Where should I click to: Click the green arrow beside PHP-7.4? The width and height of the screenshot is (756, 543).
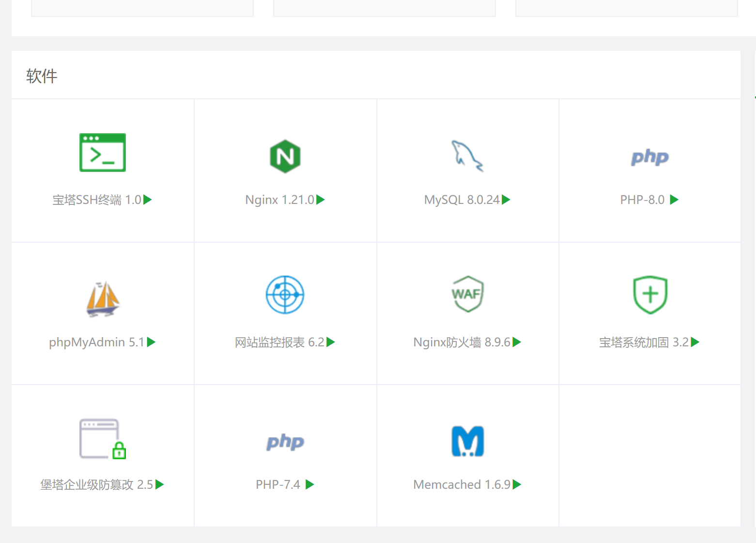tap(310, 484)
